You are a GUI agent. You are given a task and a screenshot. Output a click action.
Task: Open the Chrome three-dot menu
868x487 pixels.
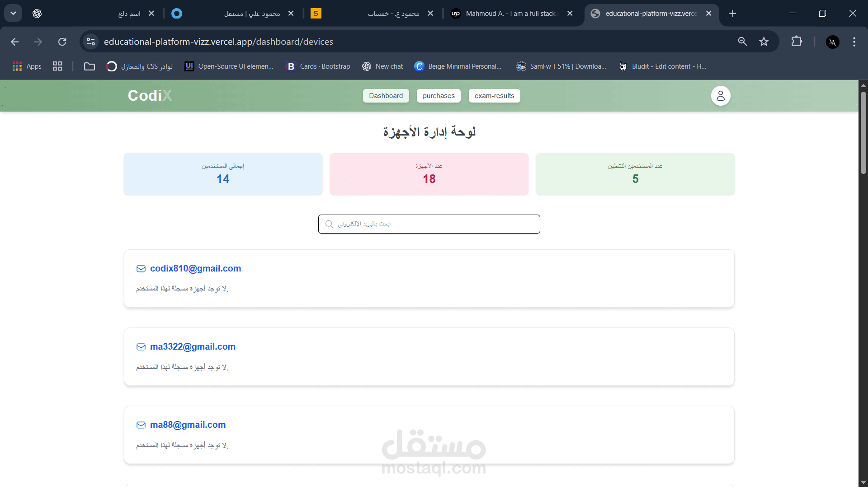[854, 42]
